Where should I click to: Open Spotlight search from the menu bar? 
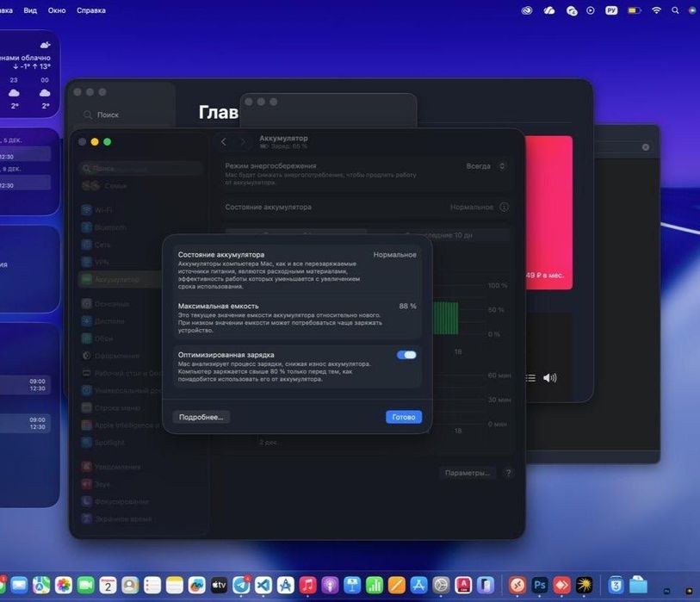click(675, 10)
